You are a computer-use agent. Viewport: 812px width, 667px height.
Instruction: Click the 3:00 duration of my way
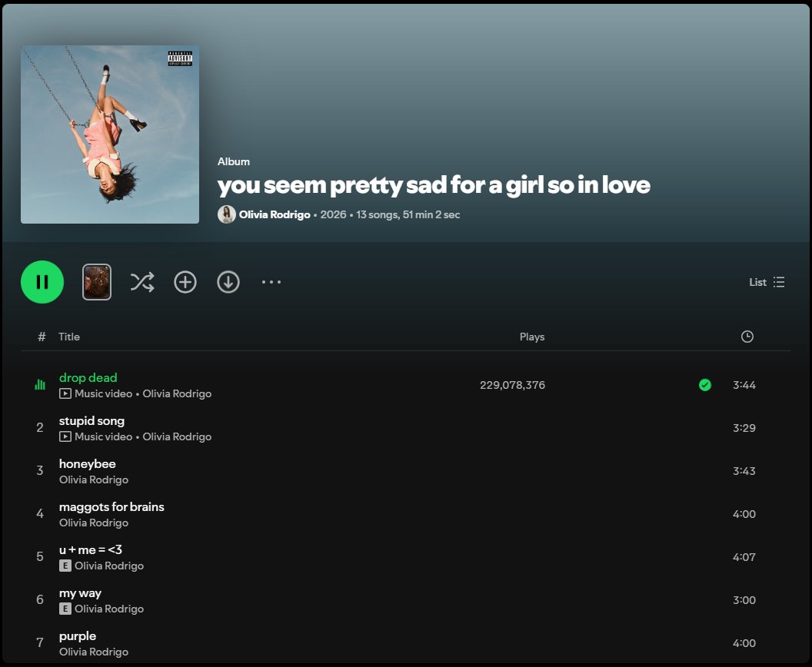pos(744,599)
